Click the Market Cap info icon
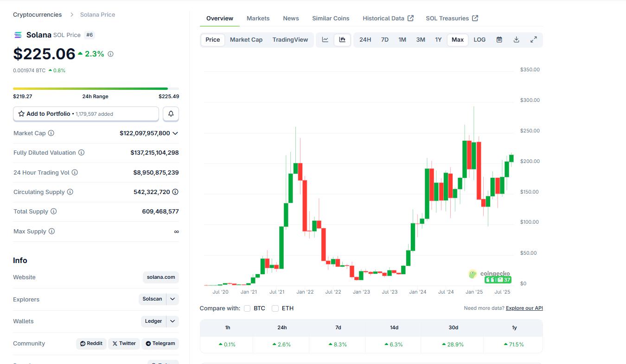 [51, 133]
